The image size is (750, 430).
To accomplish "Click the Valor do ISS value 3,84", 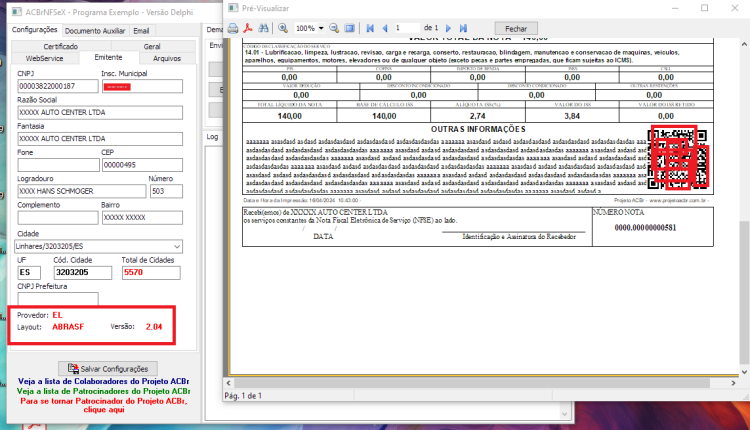I will (572, 116).
